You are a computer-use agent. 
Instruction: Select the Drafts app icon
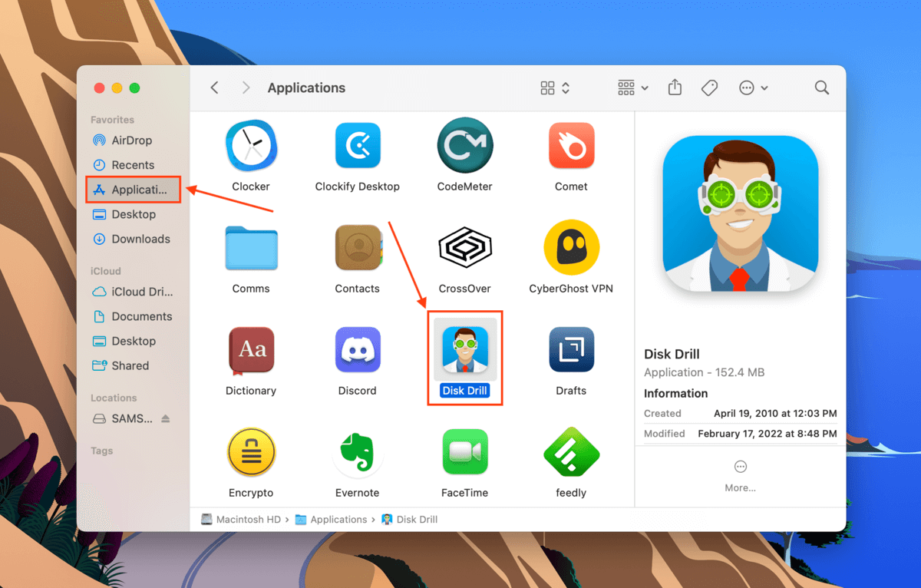(571, 350)
